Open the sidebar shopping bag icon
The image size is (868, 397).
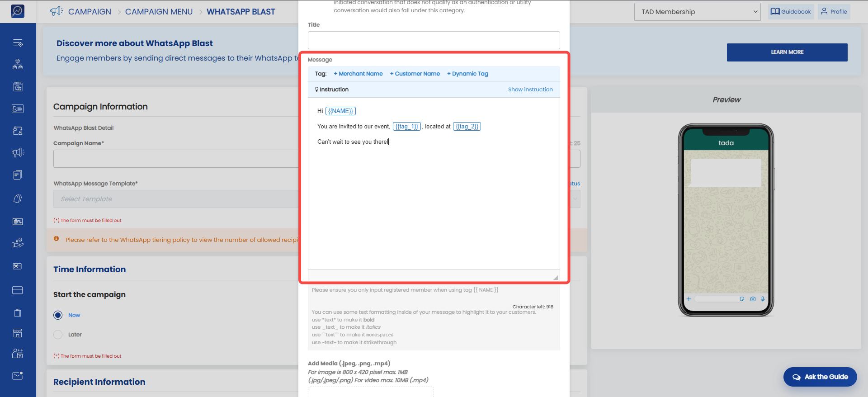(x=18, y=312)
